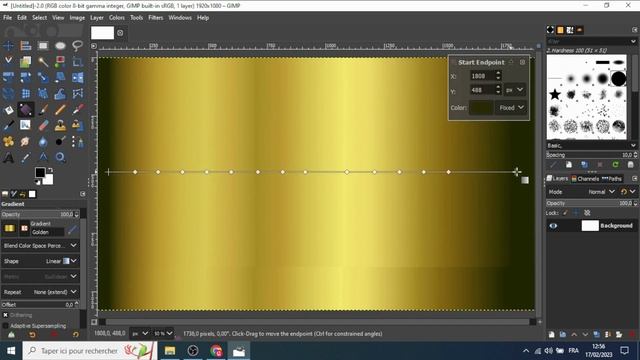
Task: Click the Start Endpoint color swatch
Action: coord(481,108)
